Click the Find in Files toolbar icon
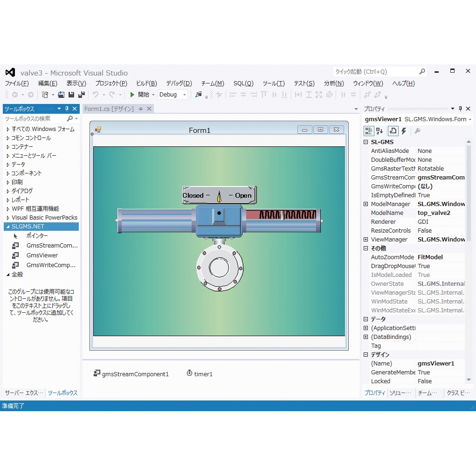 (198, 95)
